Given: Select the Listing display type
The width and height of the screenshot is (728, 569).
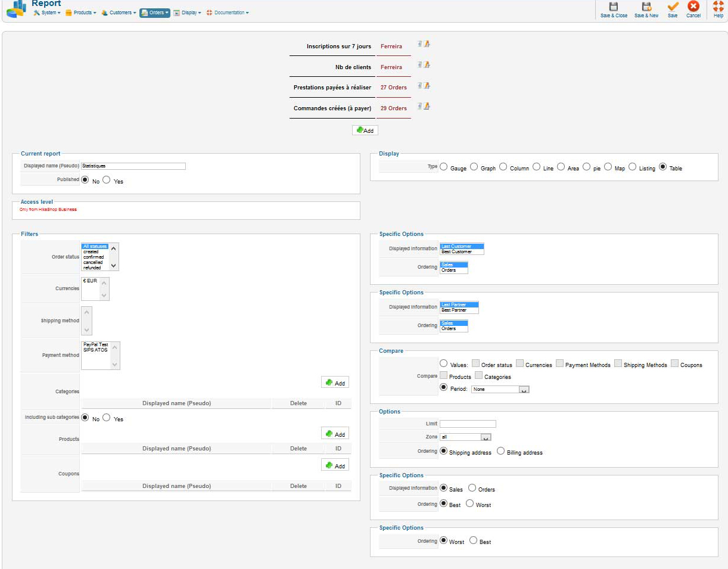Looking at the screenshot, I should 633,167.
